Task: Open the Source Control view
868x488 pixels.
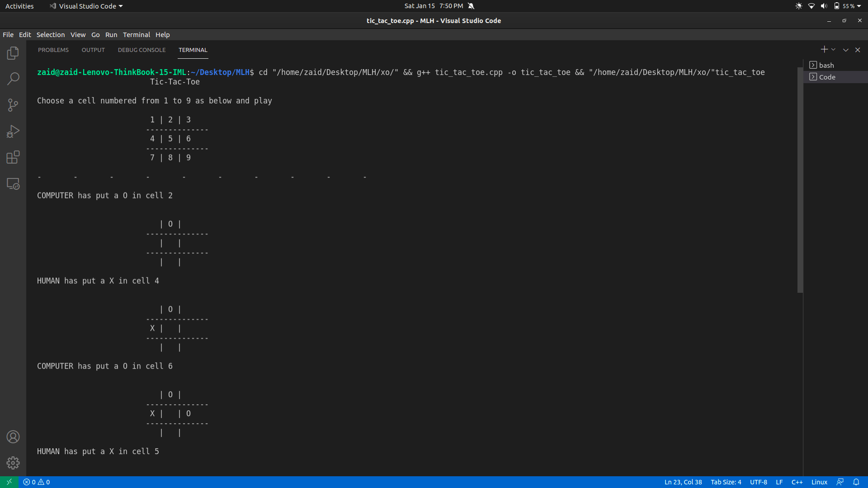Action: tap(13, 105)
